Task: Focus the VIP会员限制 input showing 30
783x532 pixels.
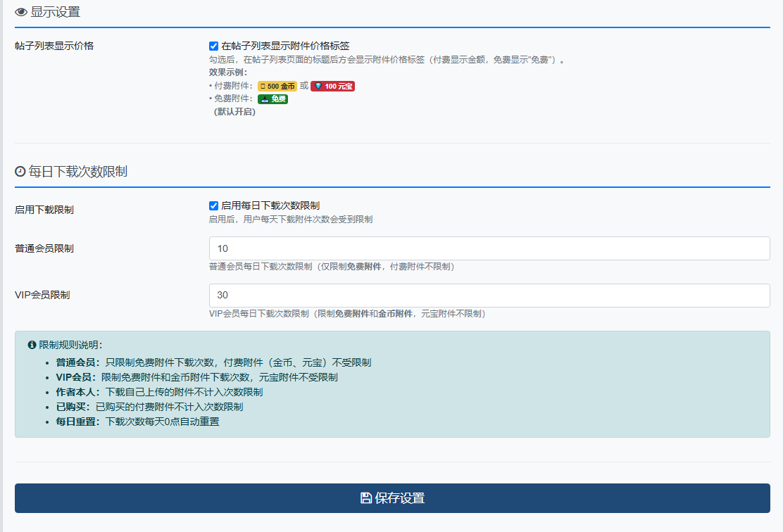Action: [489, 296]
